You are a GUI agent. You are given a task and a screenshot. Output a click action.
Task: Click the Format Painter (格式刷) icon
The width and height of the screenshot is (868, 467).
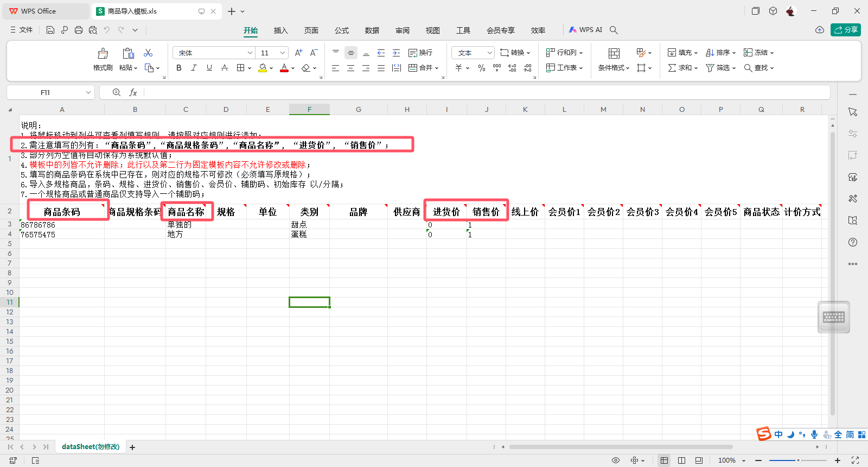(x=103, y=53)
